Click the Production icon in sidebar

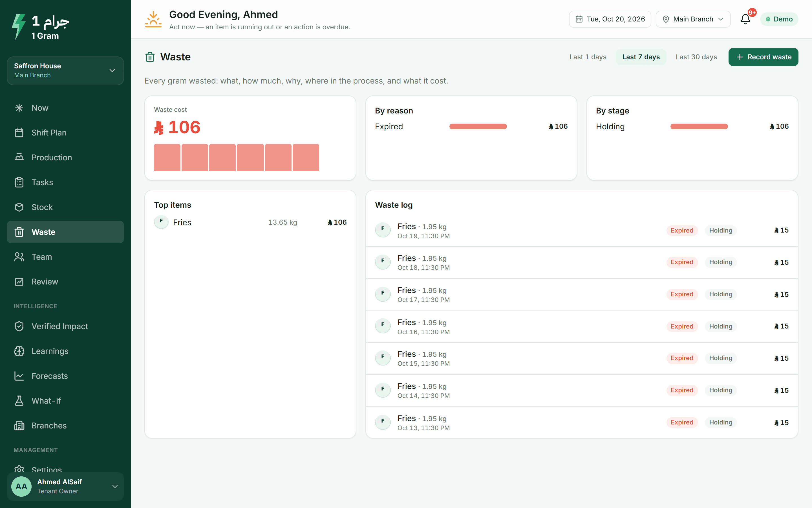[x=19, y=157]
